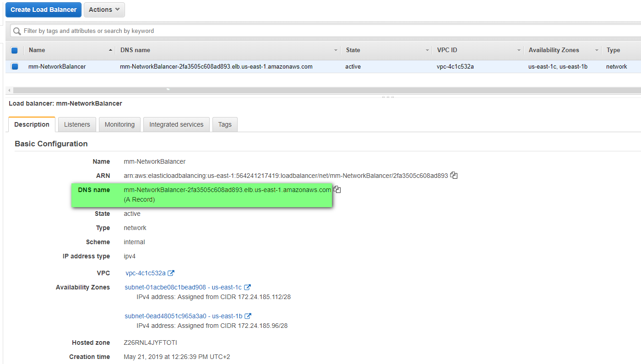Open the Actions dropdown menu

point(104,10)
